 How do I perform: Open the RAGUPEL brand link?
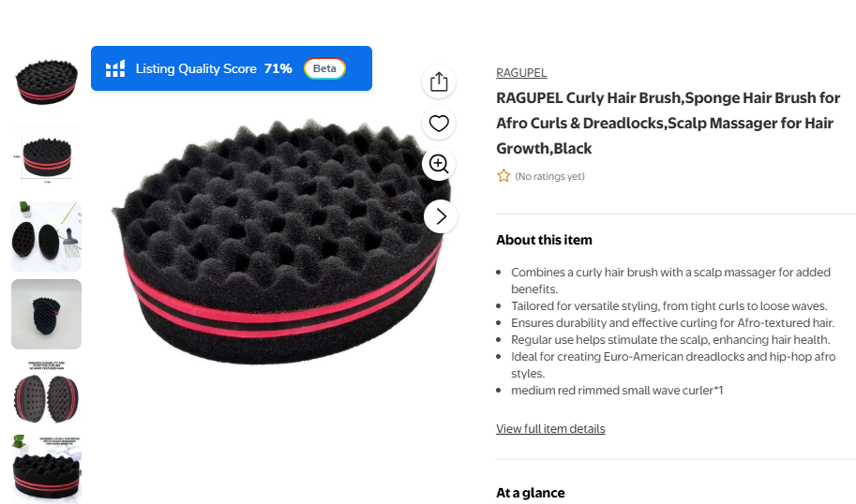[521, 73]
